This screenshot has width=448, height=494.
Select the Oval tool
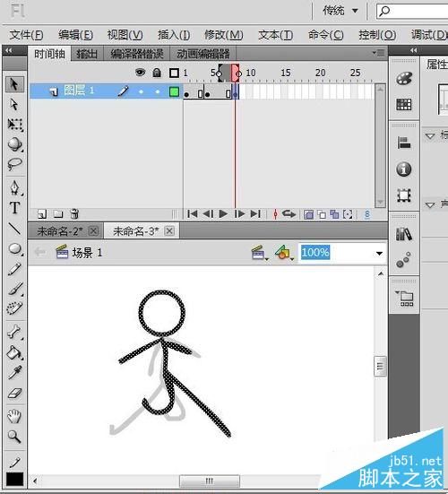coord(15,249)
